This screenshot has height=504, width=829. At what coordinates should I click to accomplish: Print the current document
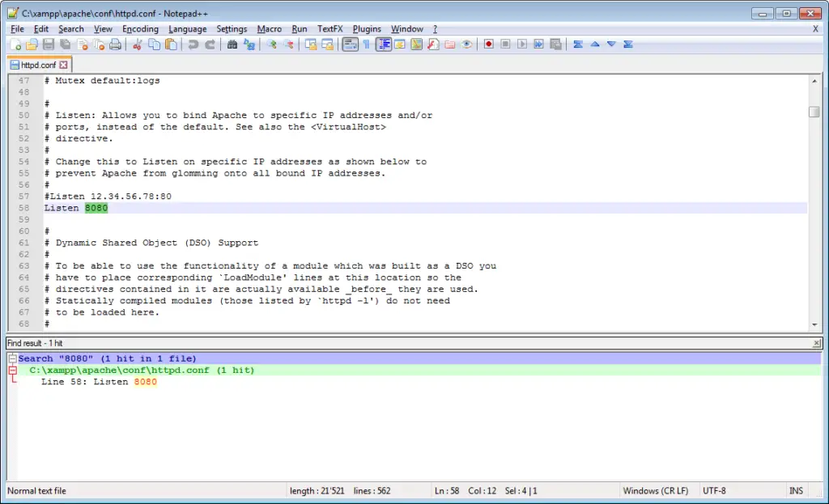pos(117,44)
